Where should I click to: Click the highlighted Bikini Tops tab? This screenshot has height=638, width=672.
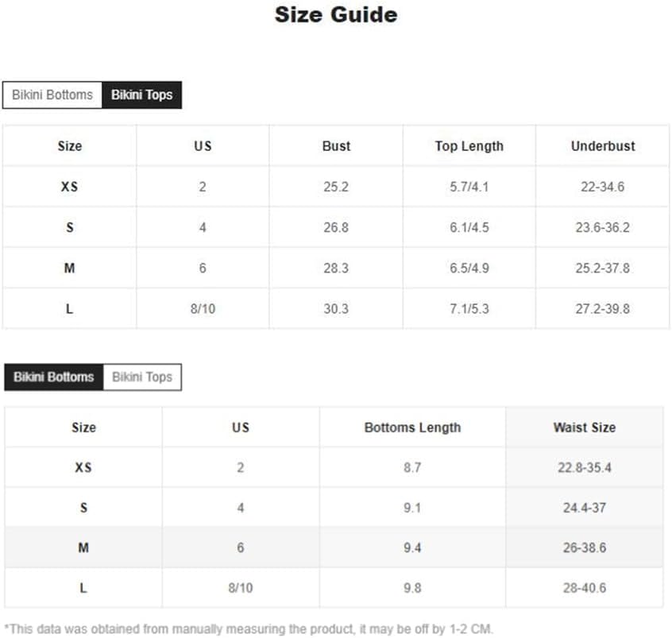(x=141, y=95)
